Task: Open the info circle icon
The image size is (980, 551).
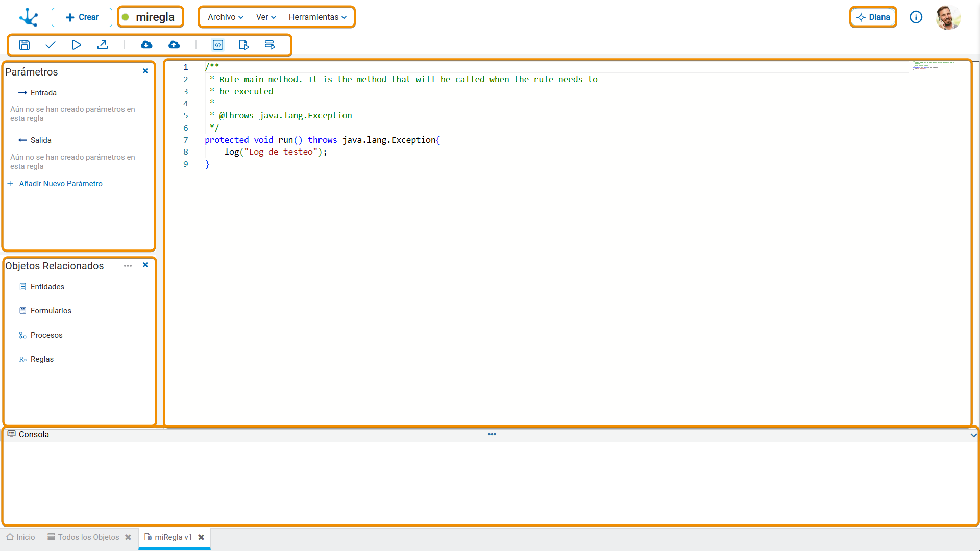Action: click(x=916, y=17)
